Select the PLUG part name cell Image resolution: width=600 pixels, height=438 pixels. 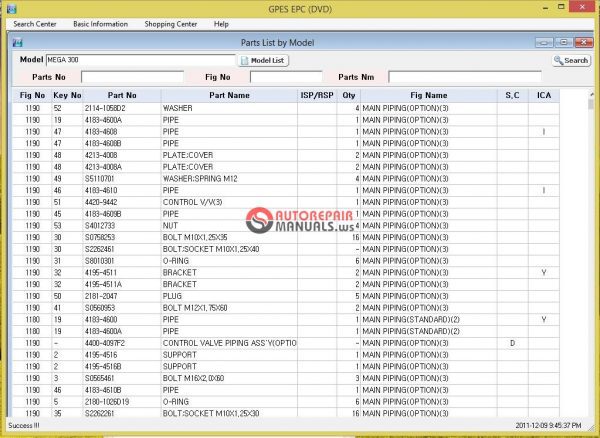tap(229, 296)
